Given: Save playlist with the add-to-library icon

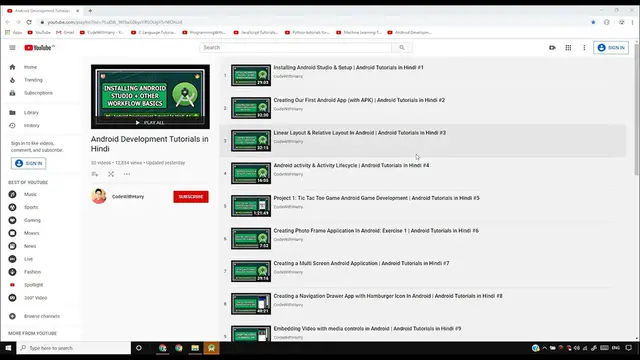Looking at the screenshot, I should (x=95, y=174).
